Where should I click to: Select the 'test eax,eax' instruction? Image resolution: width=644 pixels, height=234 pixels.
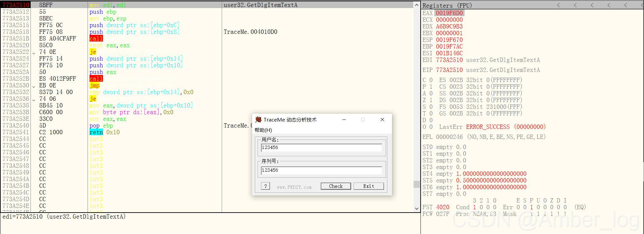click(x=110, y=45)
